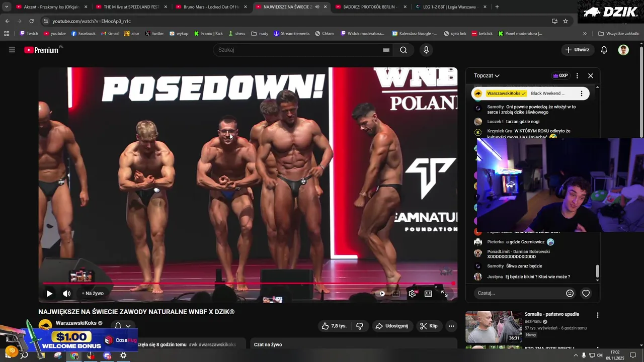Image resolution: width=644 pixels, height=362 pixels.
Task: View site information icon in the address bar
Action: click(46, 21)
